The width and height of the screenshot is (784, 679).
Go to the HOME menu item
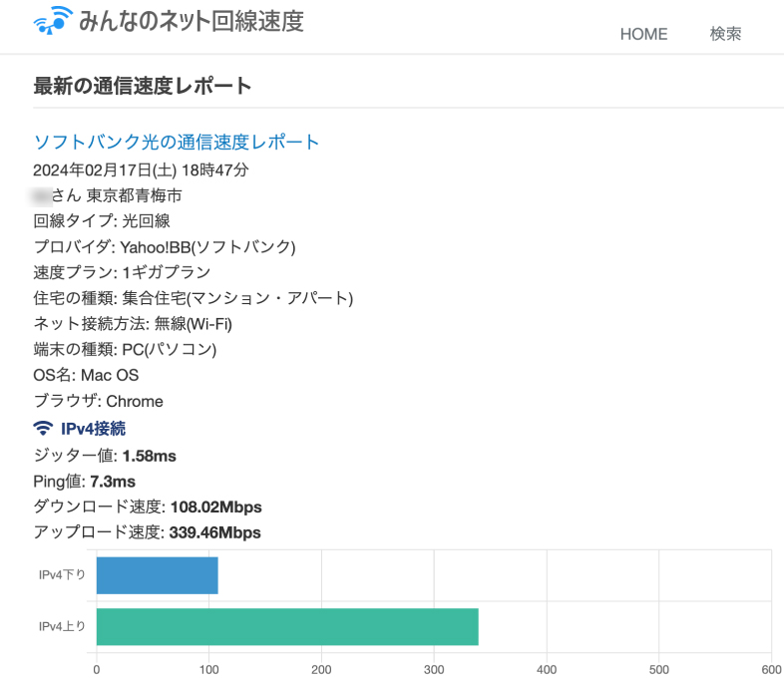pyautogui.click(x=643, y=34)
